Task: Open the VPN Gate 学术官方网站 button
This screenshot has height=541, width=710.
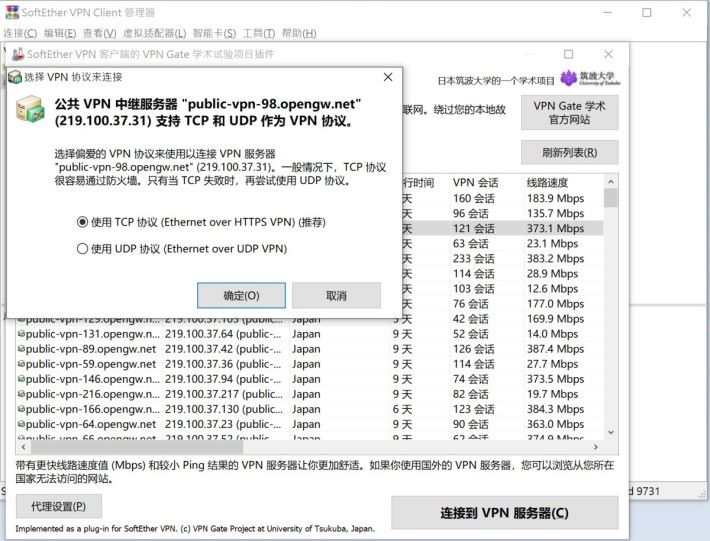Action: (569, 112)
